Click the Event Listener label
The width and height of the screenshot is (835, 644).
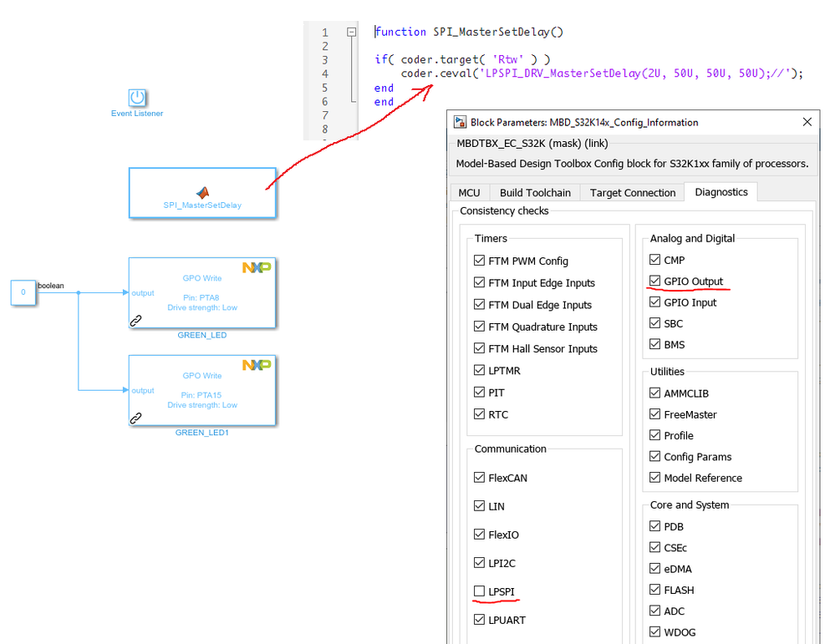(137, 114)
